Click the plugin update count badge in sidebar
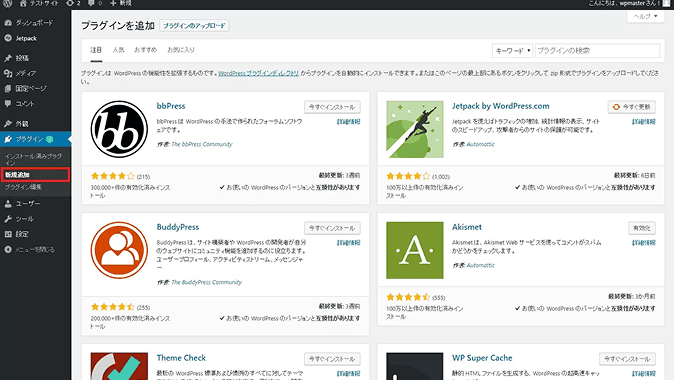This screenshot has width=674, height=380. (50, 139)
